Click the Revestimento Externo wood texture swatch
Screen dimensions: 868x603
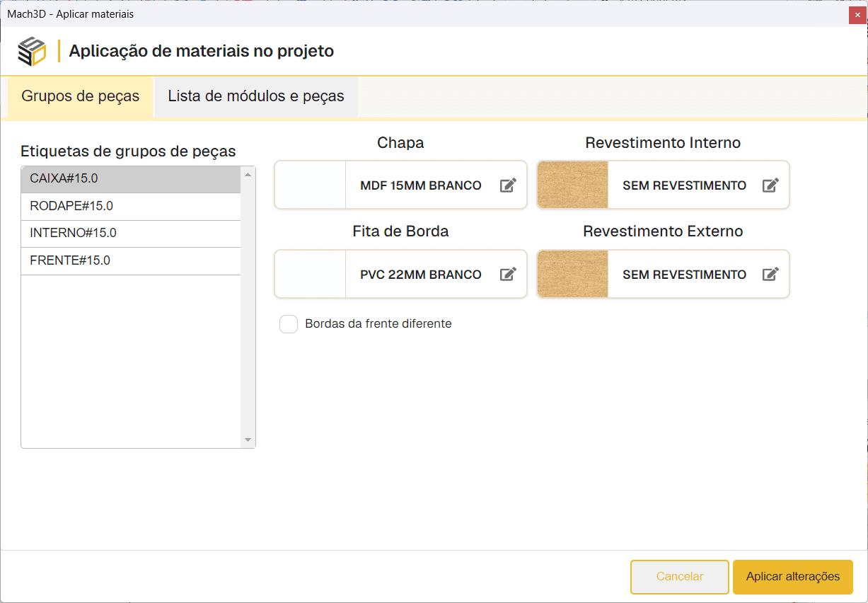point(573,274)
